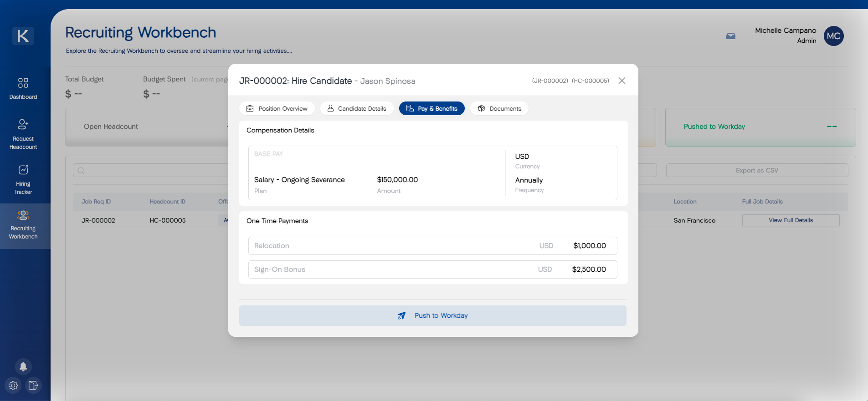Click Export as CSV button
This screenshot has height=401, width=868.
[x=757, y=170]
